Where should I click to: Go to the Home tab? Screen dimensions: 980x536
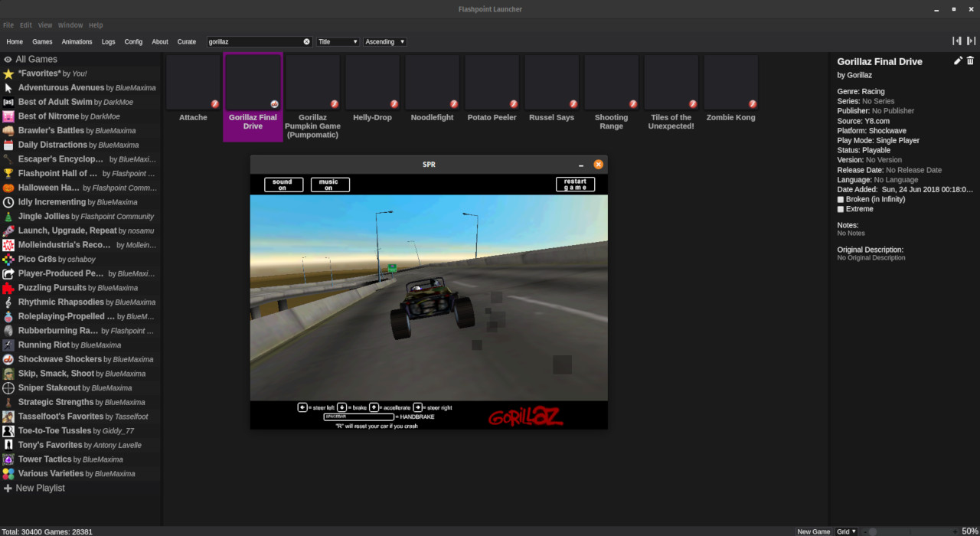(x=15, y=41)
